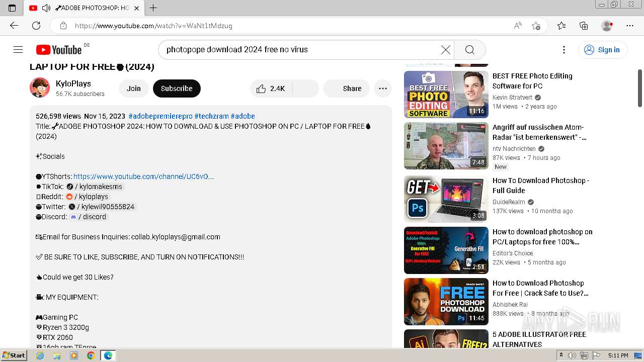644x362 pixels.
Task: Open a new browser tab
Action: click(153, 8)
